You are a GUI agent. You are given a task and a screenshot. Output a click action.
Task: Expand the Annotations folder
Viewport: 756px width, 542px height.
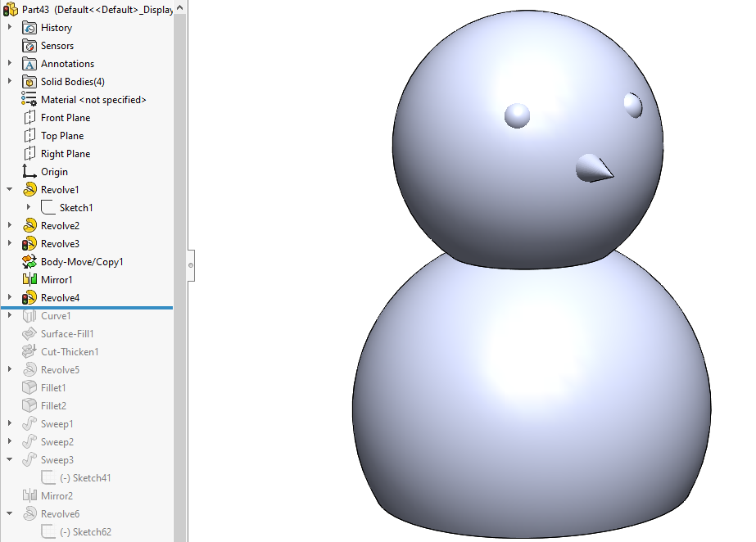click(10, 63)
